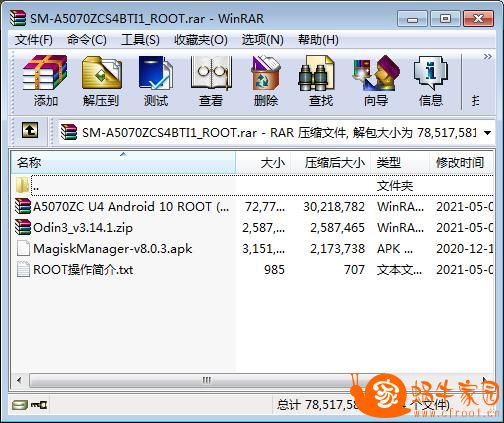Click the WinRAR title bar app icon

click(x=18, y=18)
